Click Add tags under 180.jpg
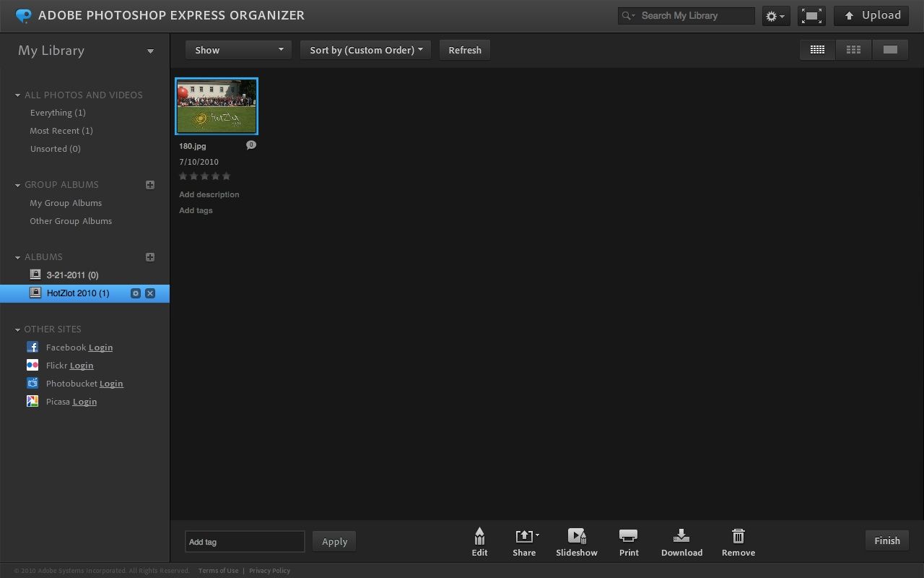 pos(196,210)
